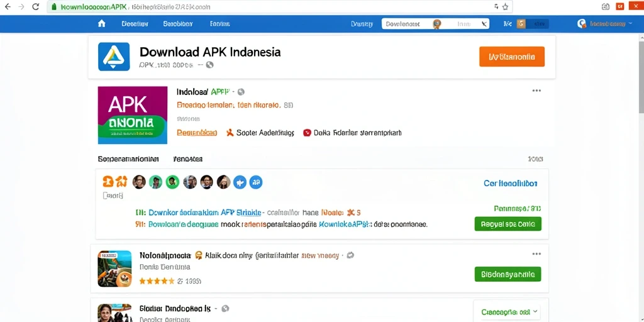
Task: Click the Delka Fidenlar yerrentpirkarh label
Action: pyautogui.click(x=358, y=133)
